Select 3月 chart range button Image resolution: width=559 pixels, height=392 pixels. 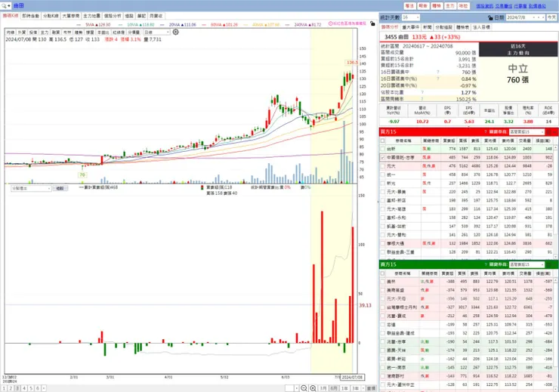tap(323, 388)
